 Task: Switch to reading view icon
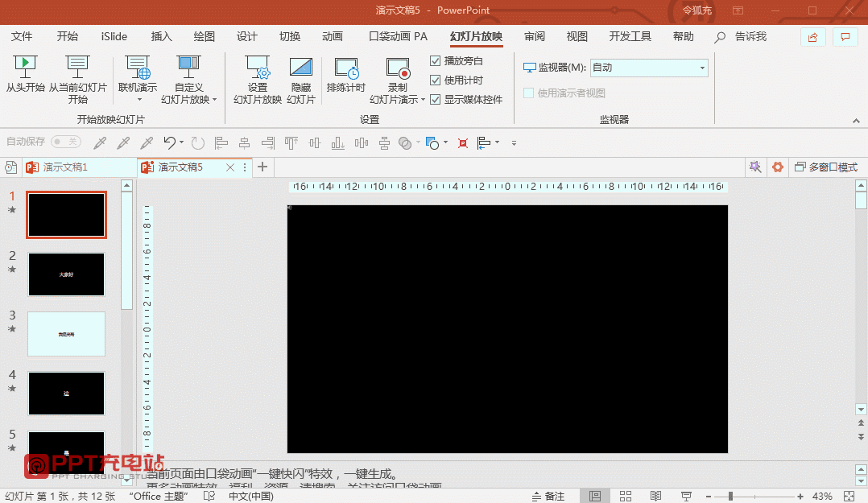tap(655, 497)
